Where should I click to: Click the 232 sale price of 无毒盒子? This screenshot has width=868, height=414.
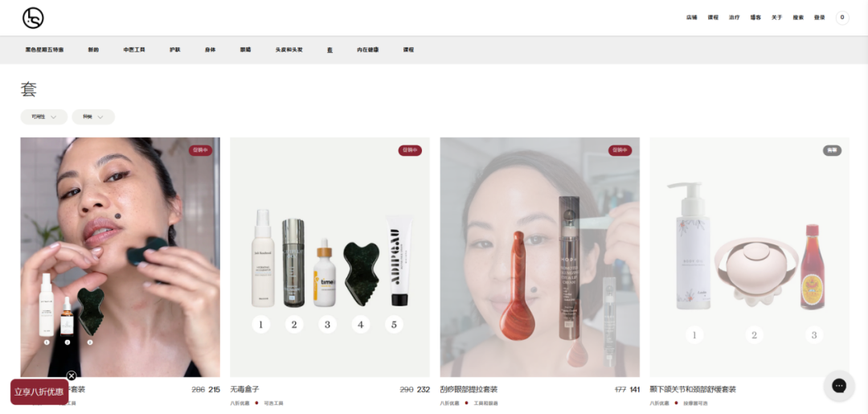tap(424, 390)
